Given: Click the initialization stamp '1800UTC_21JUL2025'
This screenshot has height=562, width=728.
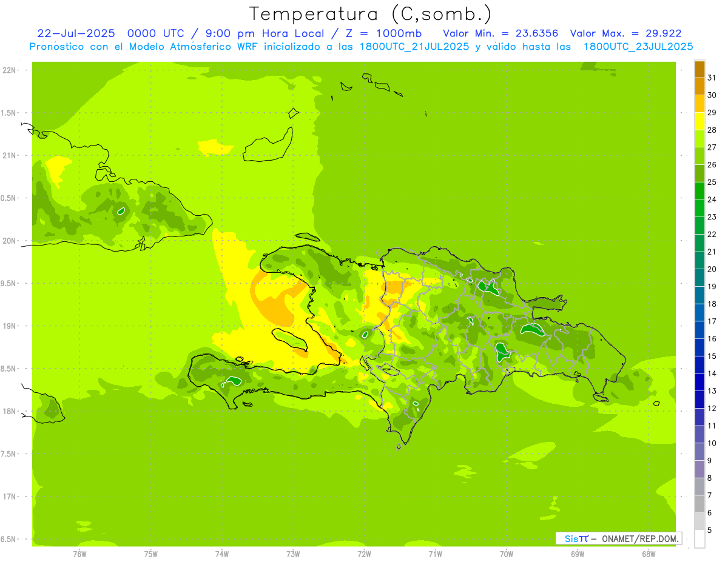Looking at the screenshot, I should tap(414, 47).
